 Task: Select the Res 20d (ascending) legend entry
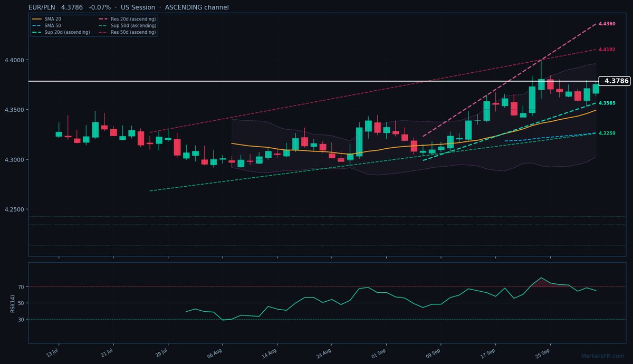click(127, 19)
